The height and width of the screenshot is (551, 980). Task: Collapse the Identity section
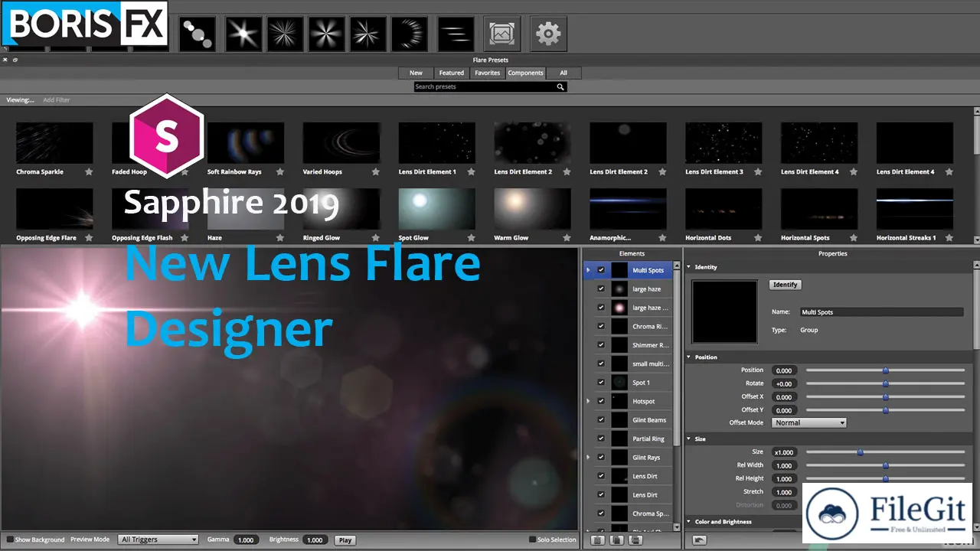[x=689, y=267]
